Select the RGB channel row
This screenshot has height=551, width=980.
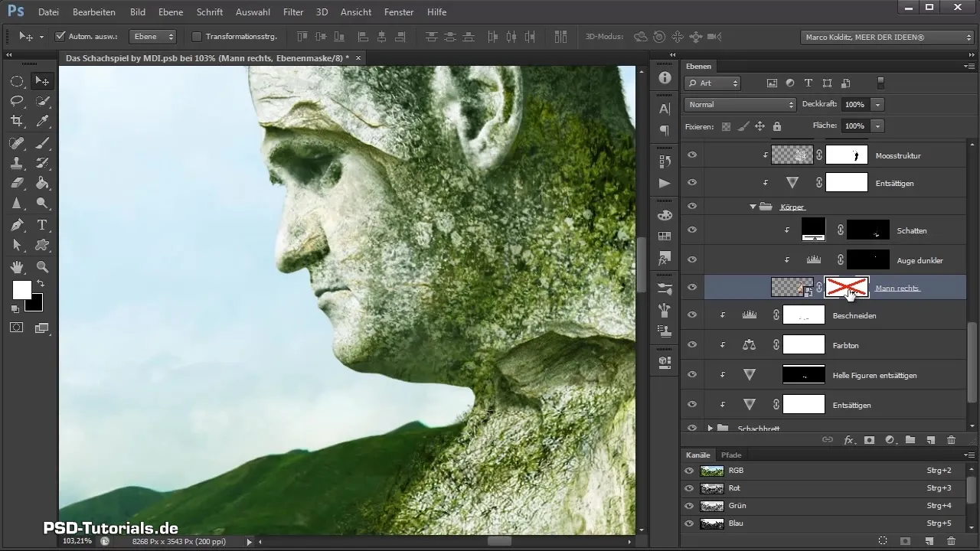pos(823,471)
